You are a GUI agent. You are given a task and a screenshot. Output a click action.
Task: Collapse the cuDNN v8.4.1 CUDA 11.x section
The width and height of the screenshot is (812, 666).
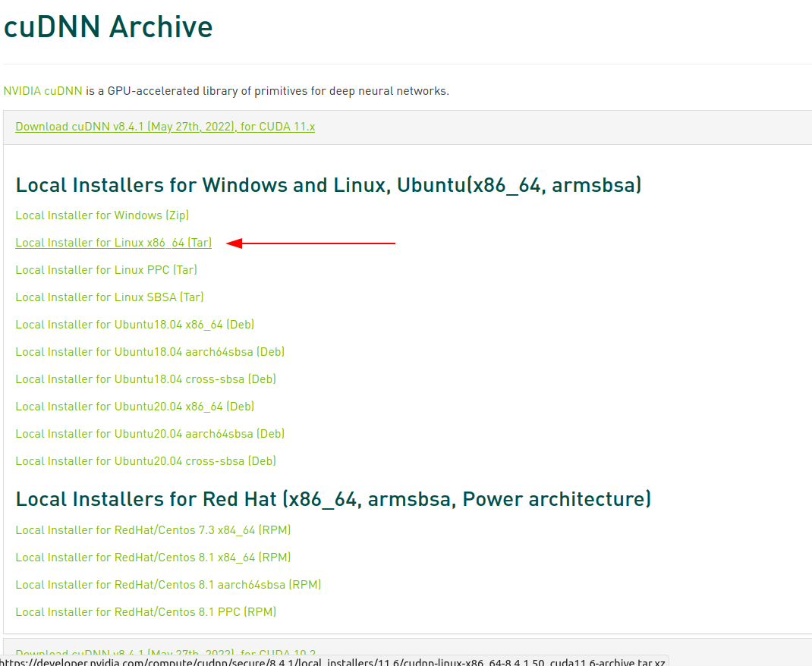(165, 127)
